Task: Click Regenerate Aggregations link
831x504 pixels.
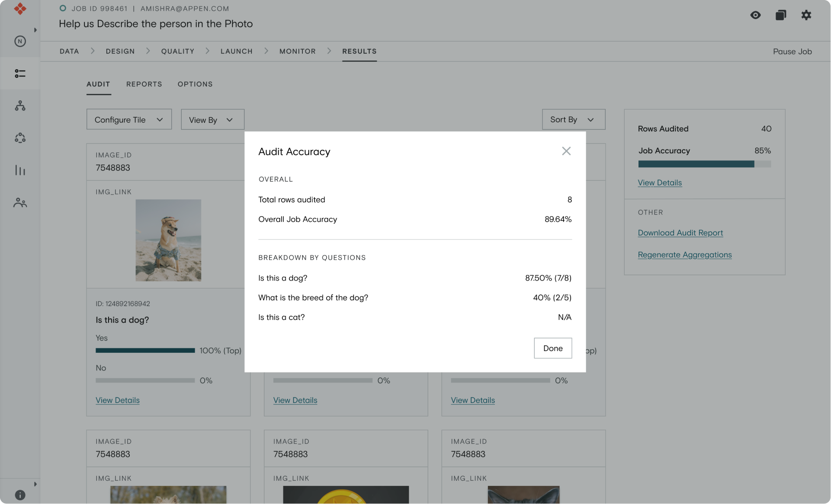Action: [685, 255]
